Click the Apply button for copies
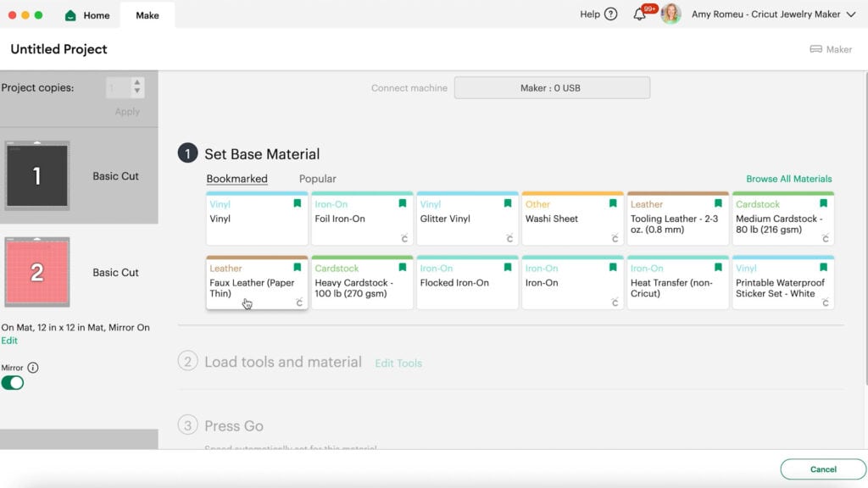The height and width of the screenshot is (488, 868). pyautogui.click(x=127, y=112)
